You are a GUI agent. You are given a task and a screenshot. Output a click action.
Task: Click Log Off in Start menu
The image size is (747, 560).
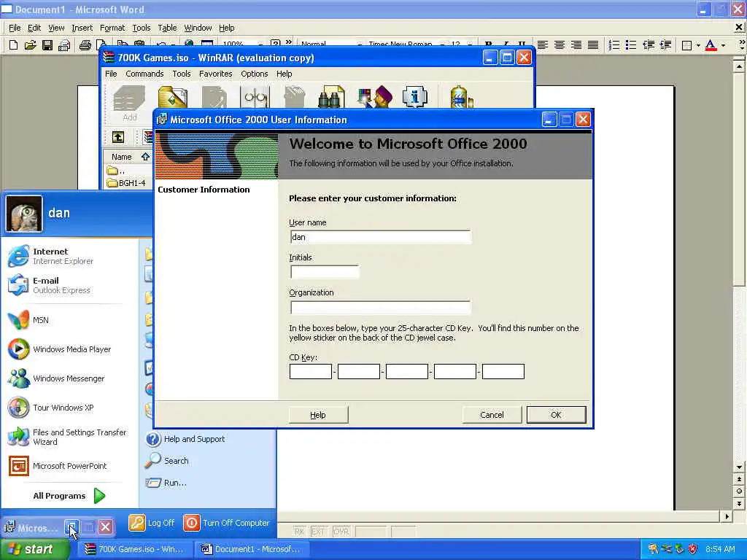(x=152, y=523)
